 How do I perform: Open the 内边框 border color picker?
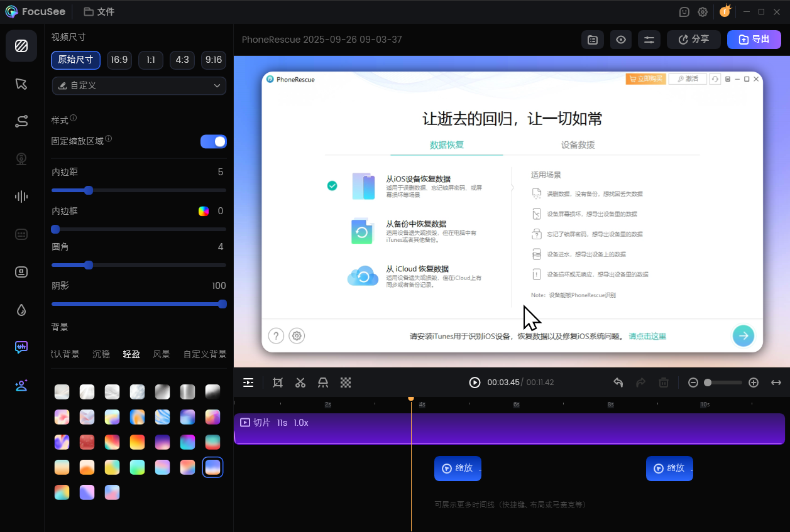coord(204,211)
